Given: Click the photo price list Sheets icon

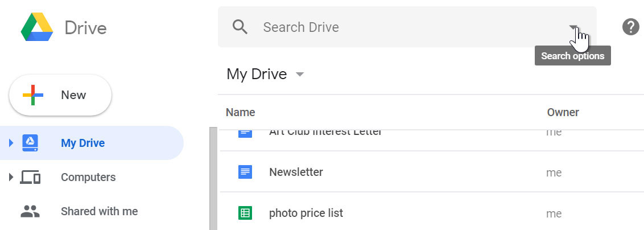Looking at the screenshot, I should pyautogui.click(x=245, y=213).
